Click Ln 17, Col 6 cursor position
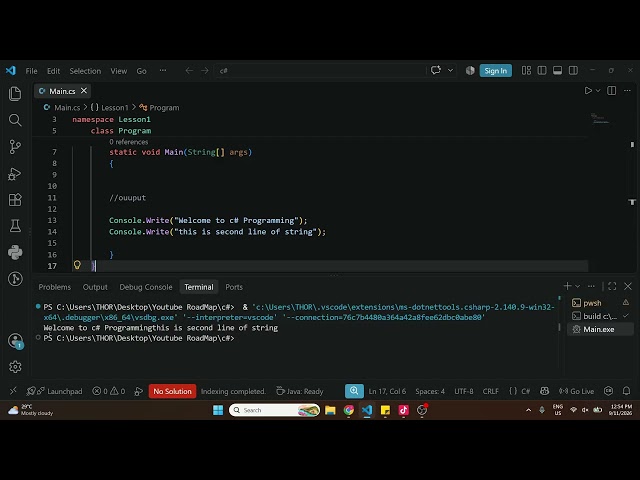 [x=387, y=391]
